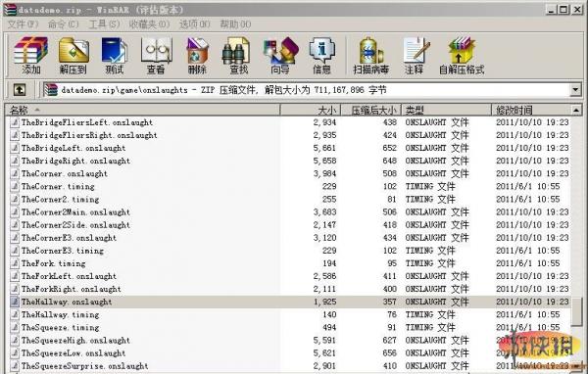This screenshot has height=374, width=588.
Task: Start 扫描病毒 (Virus Scan) tool
Action: (370, 55)
